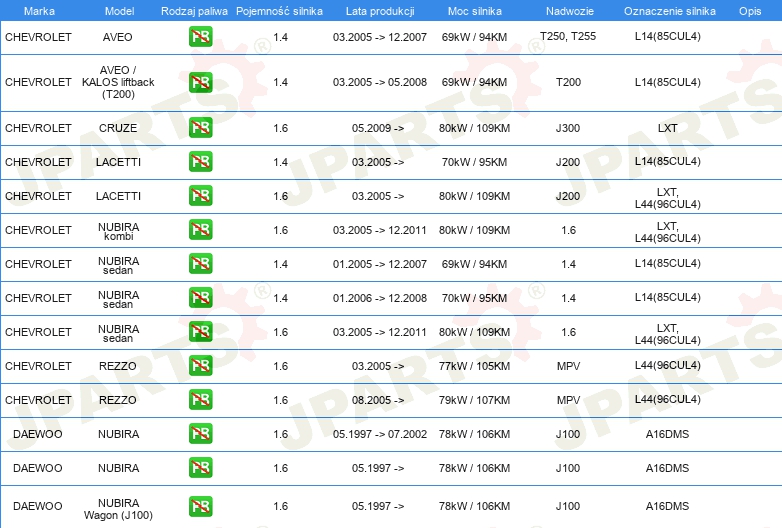Click the fuel icon in the Nubira sedan 01.2006 row

pyautogui.click(x=200, y=298)
